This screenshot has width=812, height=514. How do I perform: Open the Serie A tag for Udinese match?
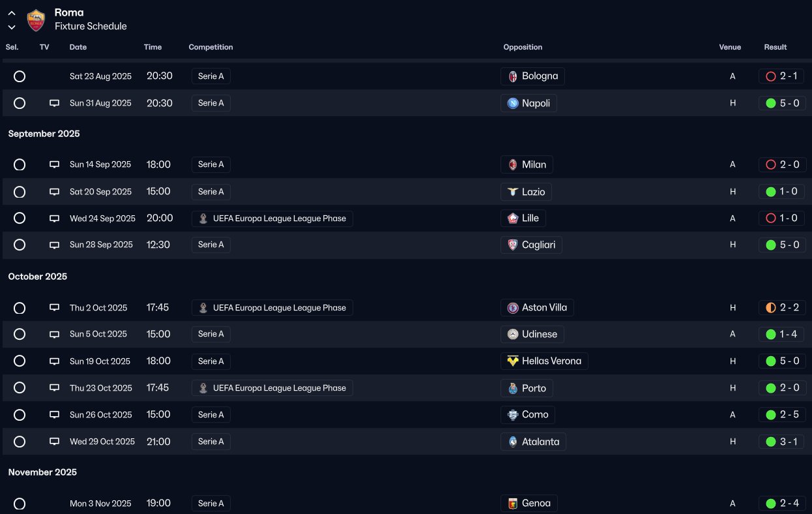point(211,334)
